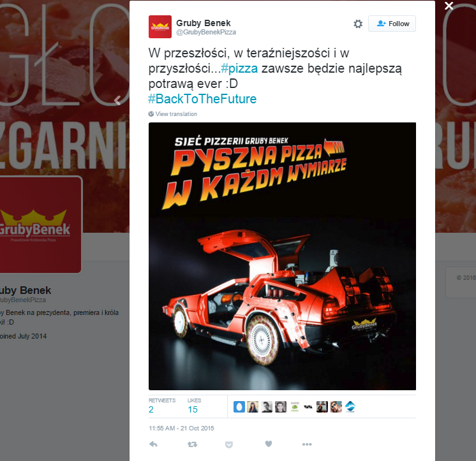The width and height of the screenshot is (476, 461).
Task: Follow Gruby Benek account
Action: [x=392, y=24]
